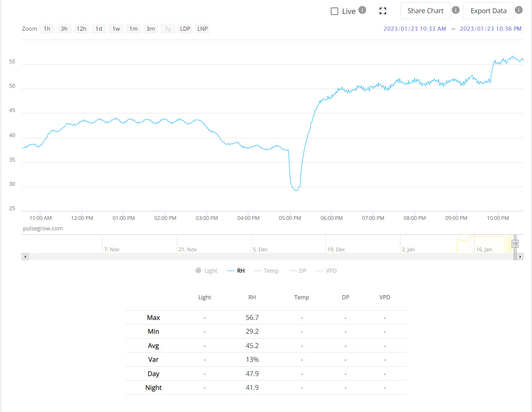Open the Live mode info icon
This screenshot has width=532, height=412.
pyautogui.click(x=362, y=10)
